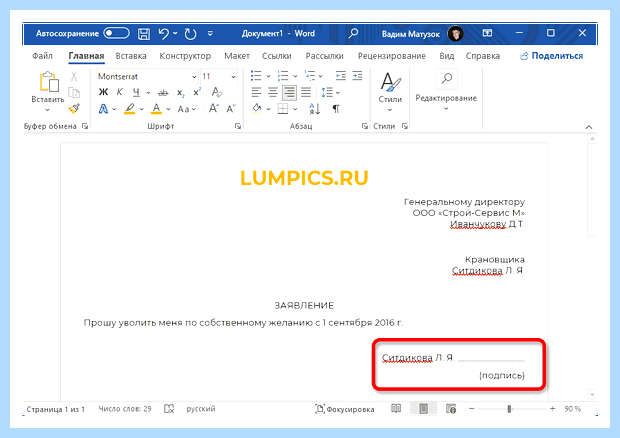This screenshot has height=438, width=620.
Task: Apply the font color A swatch
Action: pos(157,108)
